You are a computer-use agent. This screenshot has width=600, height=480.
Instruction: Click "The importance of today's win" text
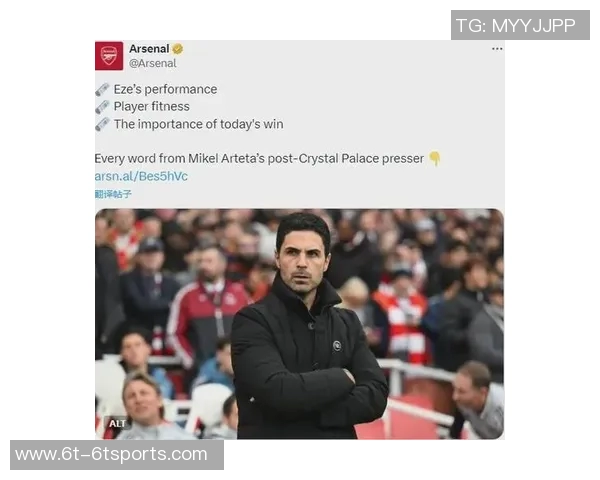tap(198, 124)
